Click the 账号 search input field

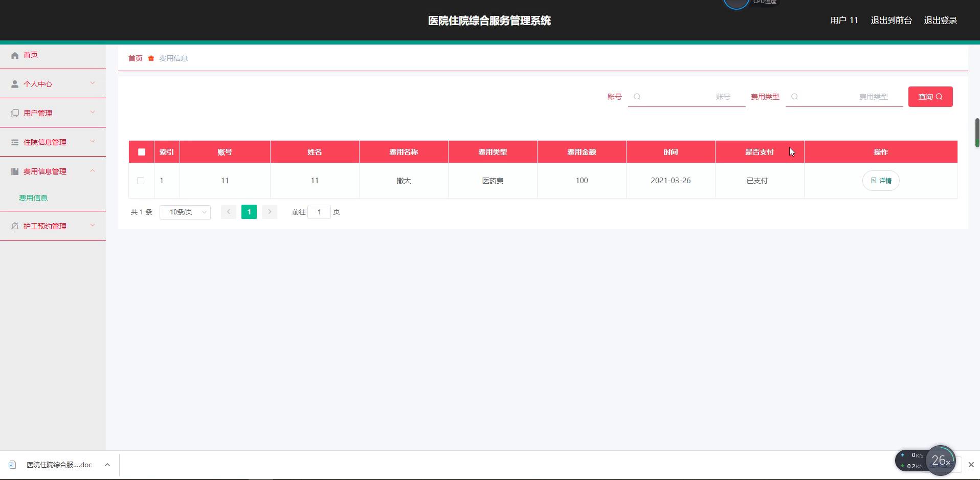point(686,97)
